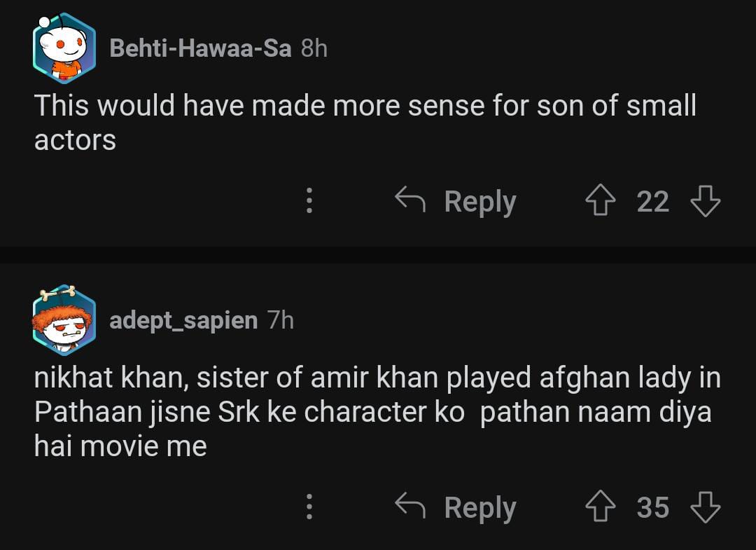Click the 8h timestamp
The image size is (756, 550).
314,48
